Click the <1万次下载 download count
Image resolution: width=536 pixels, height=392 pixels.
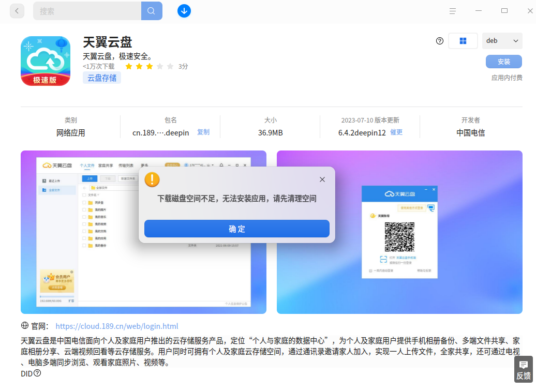(98, 66)
